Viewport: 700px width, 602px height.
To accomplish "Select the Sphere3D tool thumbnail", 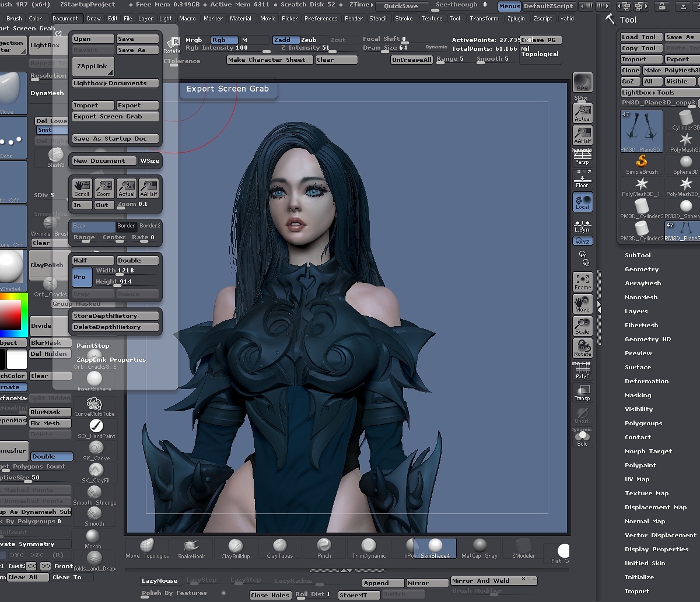I will point(686,164).
